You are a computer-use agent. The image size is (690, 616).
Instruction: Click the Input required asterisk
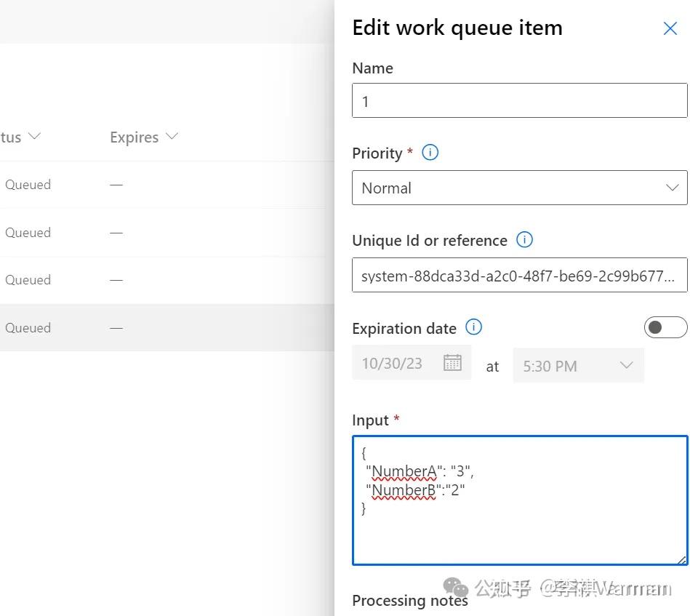[398, 420]
